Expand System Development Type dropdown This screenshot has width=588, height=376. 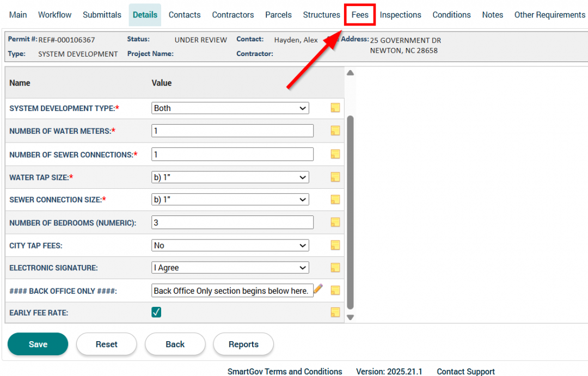pos(230,108)
